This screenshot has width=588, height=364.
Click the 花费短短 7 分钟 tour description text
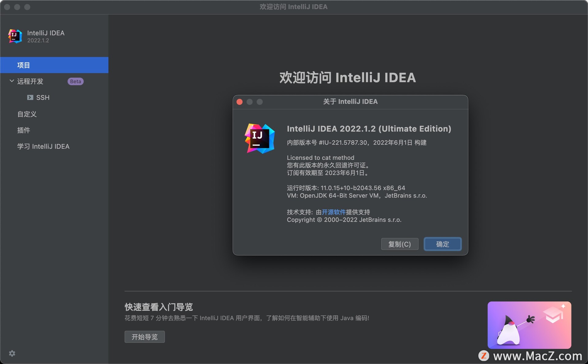[247, 318]
